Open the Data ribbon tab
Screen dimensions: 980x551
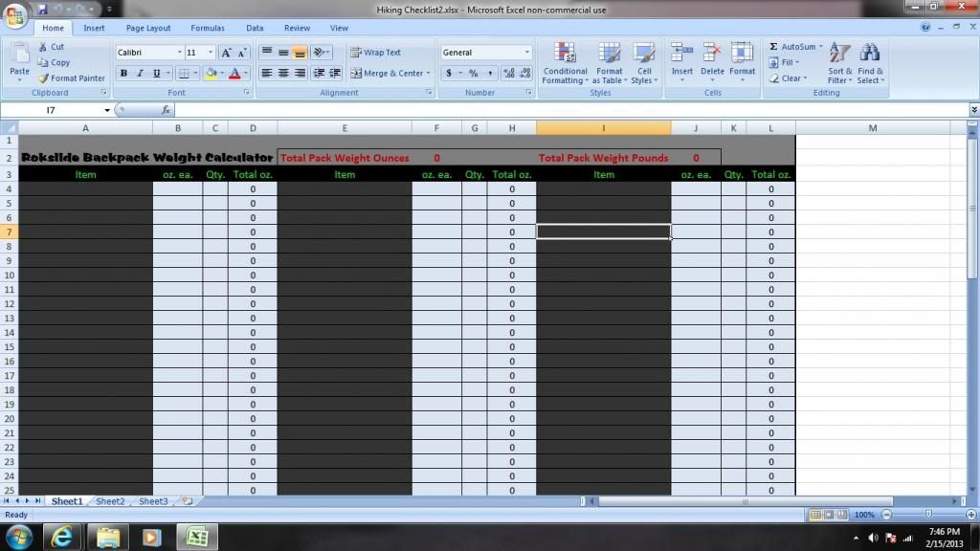[x=255, y=28]
